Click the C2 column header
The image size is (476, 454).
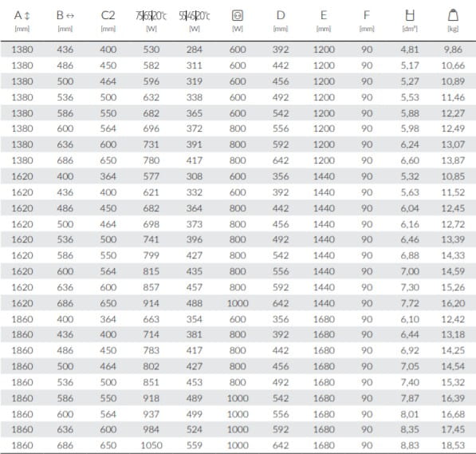click(108, 15)
